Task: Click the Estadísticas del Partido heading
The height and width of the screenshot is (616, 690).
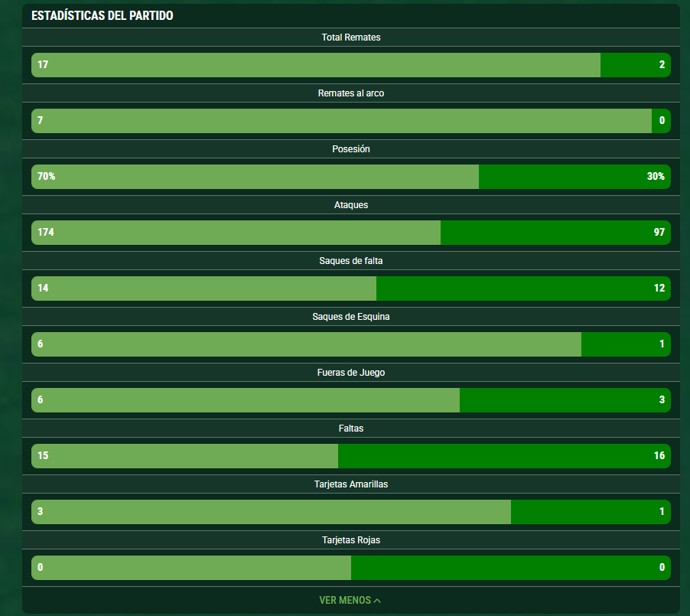Action: pos(102,16)
